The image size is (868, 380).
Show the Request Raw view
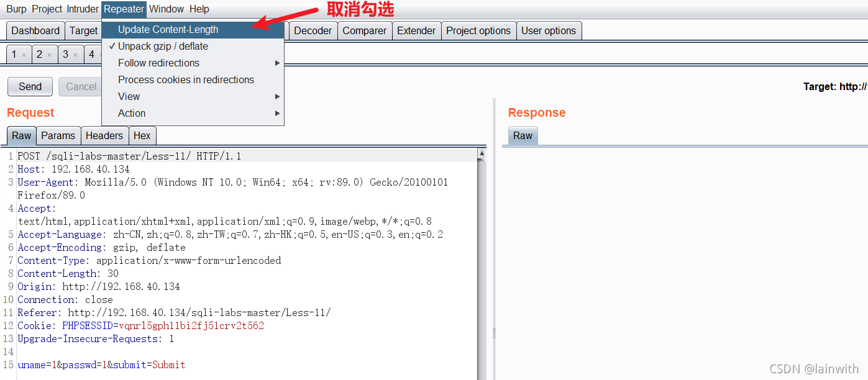coord(22,136)
